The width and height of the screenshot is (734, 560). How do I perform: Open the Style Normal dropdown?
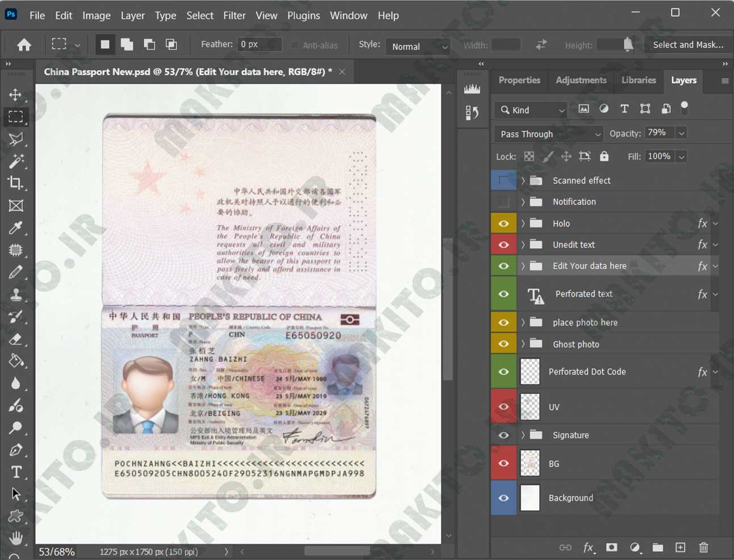[418, 47]
